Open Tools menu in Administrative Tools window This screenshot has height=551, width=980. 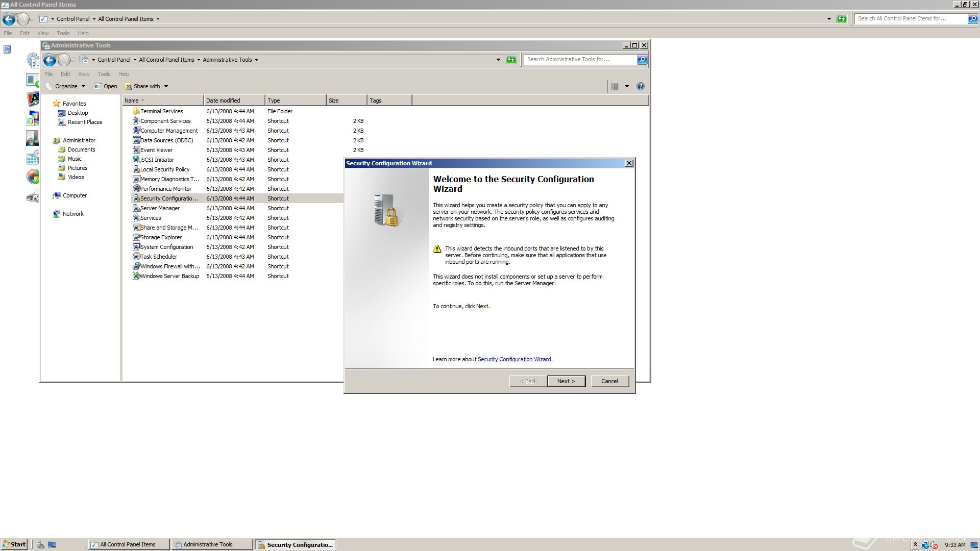click(x=104, y=74)
